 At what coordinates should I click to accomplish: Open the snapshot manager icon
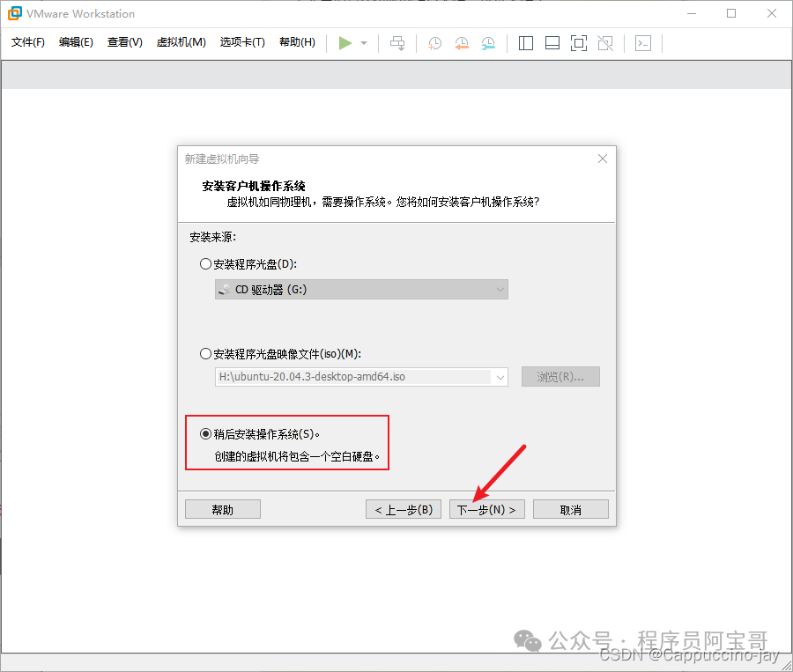click(x=488, y=43)
